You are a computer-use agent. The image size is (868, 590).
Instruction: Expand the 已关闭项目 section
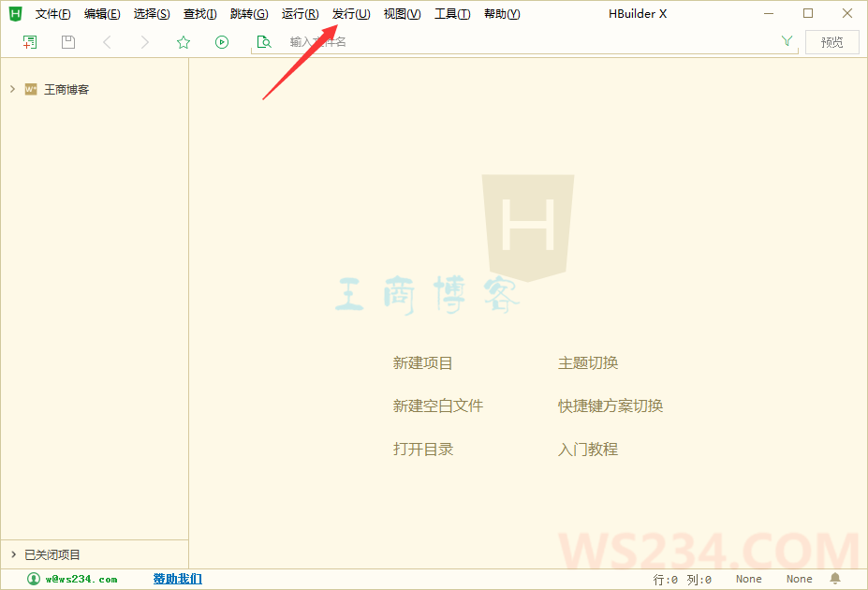(x=13, y=554)
